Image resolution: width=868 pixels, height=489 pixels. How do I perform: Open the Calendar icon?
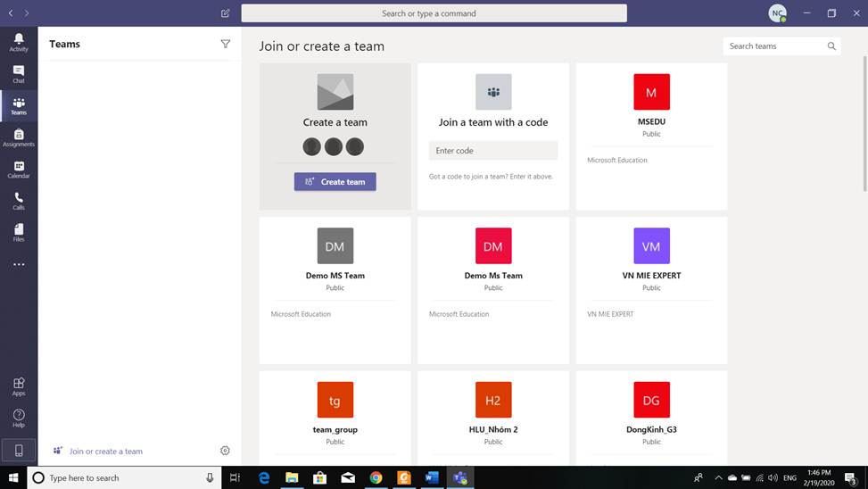point(19,169)
